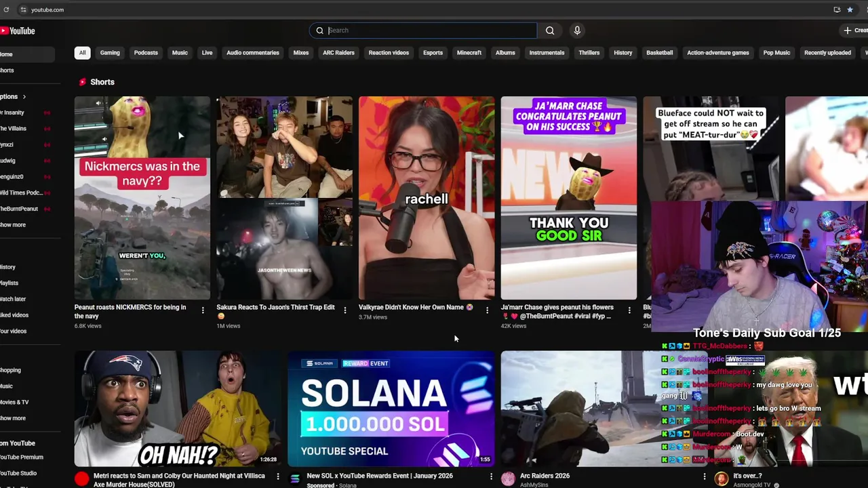Select the History filter chip
868x488 pixels.
[x=623, y=53]
